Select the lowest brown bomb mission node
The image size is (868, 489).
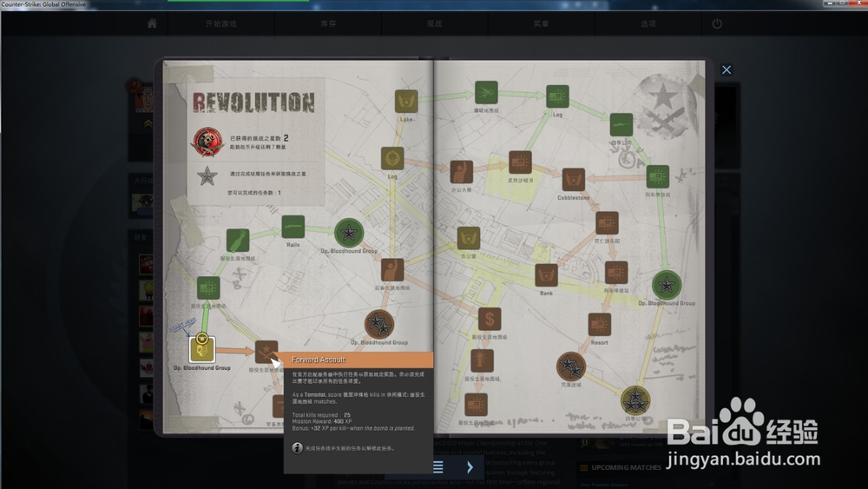476,406
